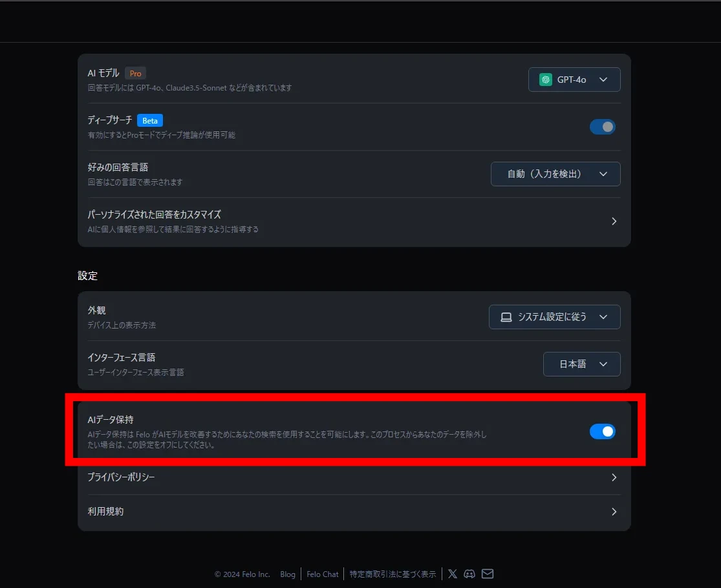Open the 自動（入力を検出）language dropdown

555,174
